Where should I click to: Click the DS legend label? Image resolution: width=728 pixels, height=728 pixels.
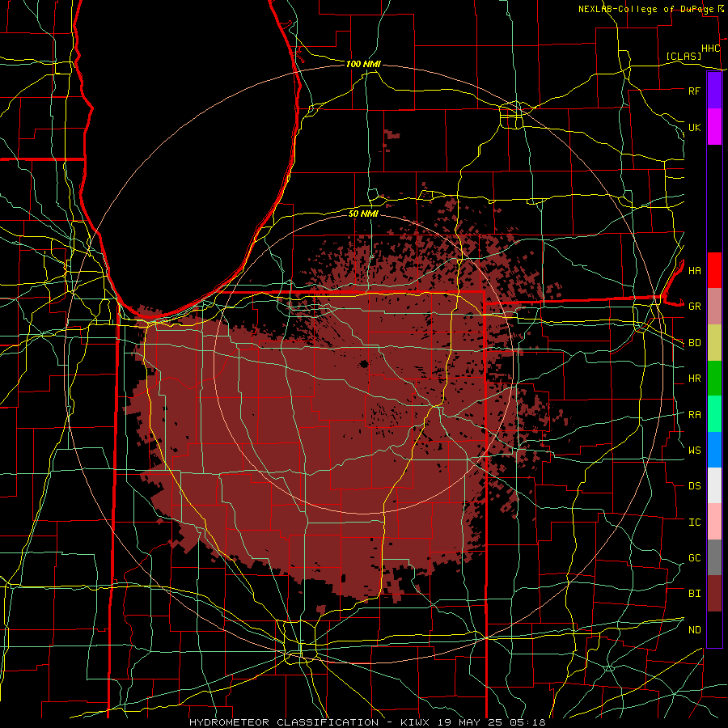click(694, 486)
